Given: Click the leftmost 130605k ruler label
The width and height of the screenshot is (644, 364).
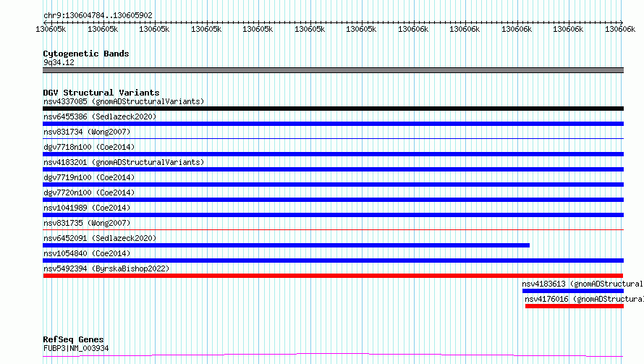Looking at the screenshot, I should 51,29.
